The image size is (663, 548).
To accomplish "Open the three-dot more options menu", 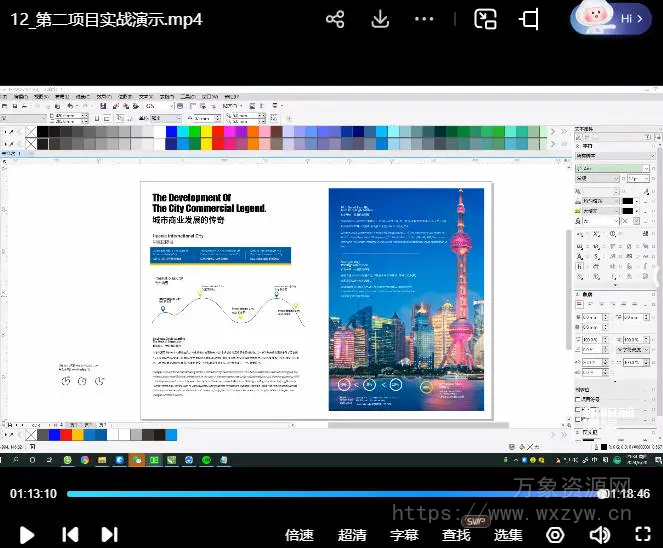I will [x=425, y=19].
